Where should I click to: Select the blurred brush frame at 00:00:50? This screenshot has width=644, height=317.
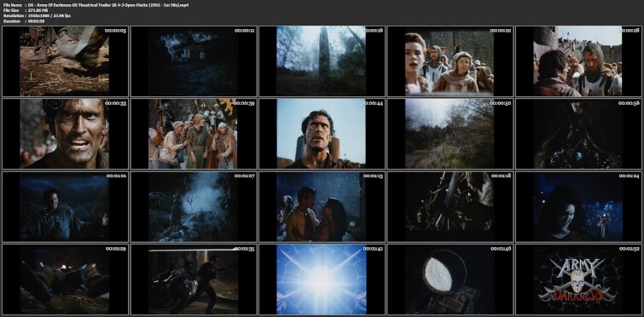(450, 134)
